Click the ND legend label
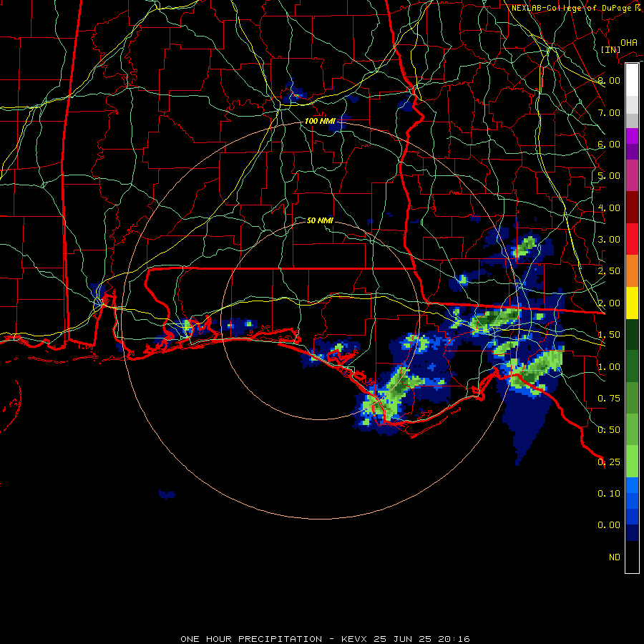Screen dimensions: 644x644 tap(615, 557)
